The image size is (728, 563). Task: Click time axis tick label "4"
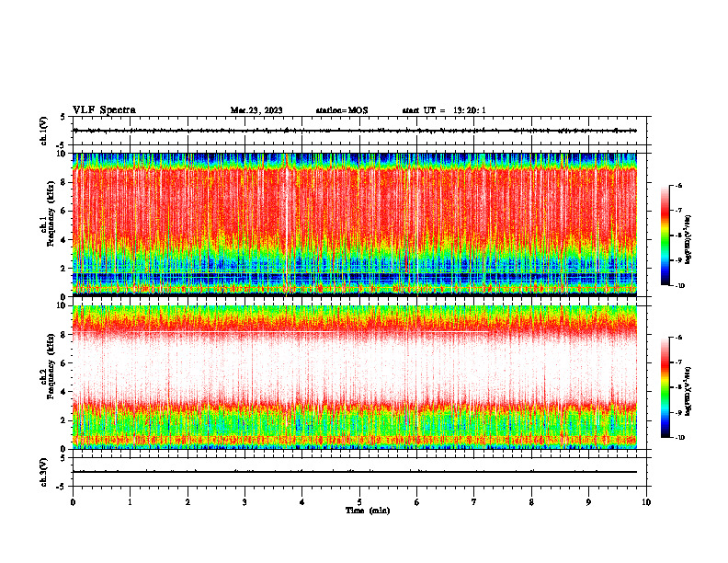(302, 502)
